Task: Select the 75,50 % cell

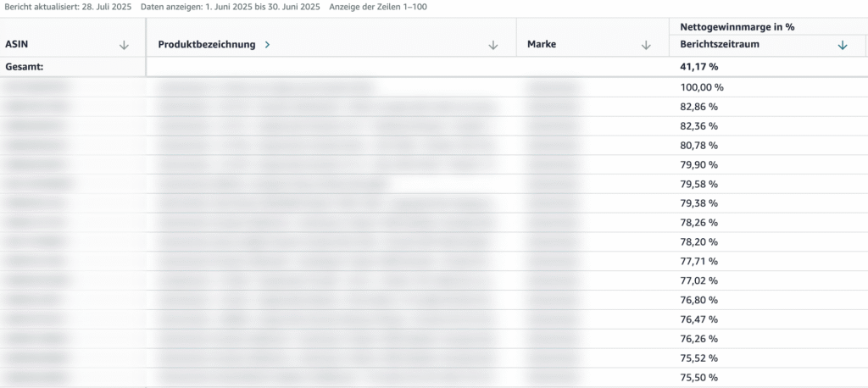Action: (698, 378)
